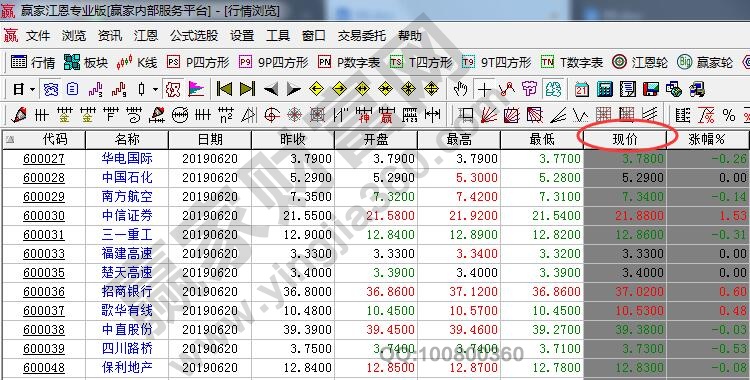Select the n² ruler tool icon

225,115
